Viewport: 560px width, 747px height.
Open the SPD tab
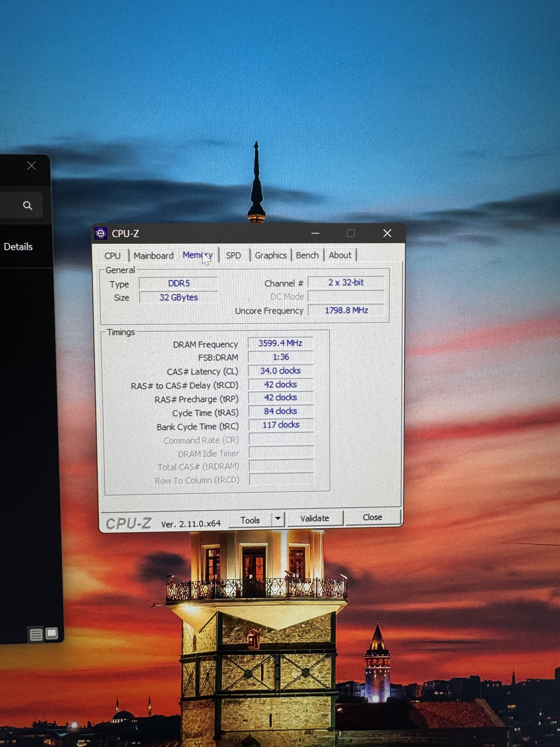pos(233,255)
